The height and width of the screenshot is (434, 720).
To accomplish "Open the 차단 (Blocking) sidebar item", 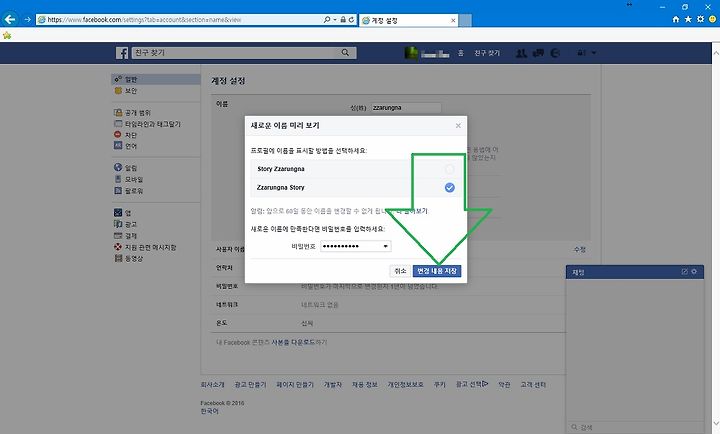I will point(125,135).
